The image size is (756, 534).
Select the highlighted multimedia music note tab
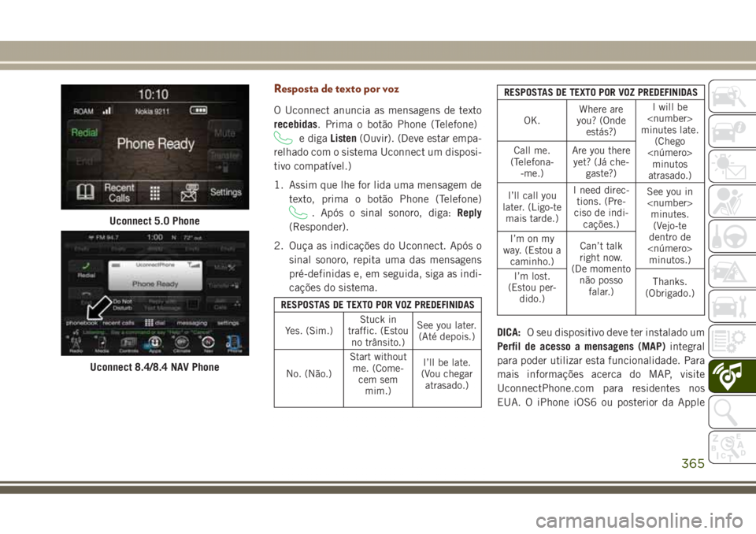point(732,376)
